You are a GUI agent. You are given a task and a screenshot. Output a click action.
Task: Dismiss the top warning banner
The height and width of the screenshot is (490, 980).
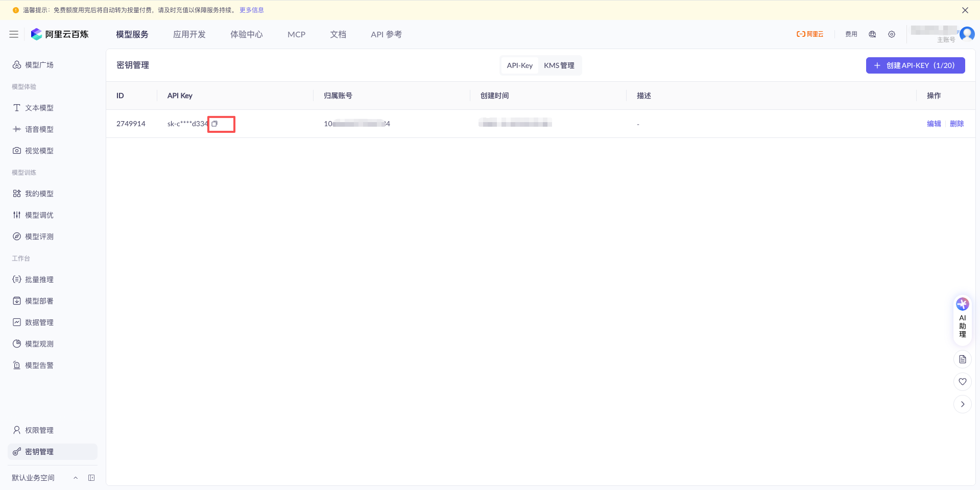point(965,10)
